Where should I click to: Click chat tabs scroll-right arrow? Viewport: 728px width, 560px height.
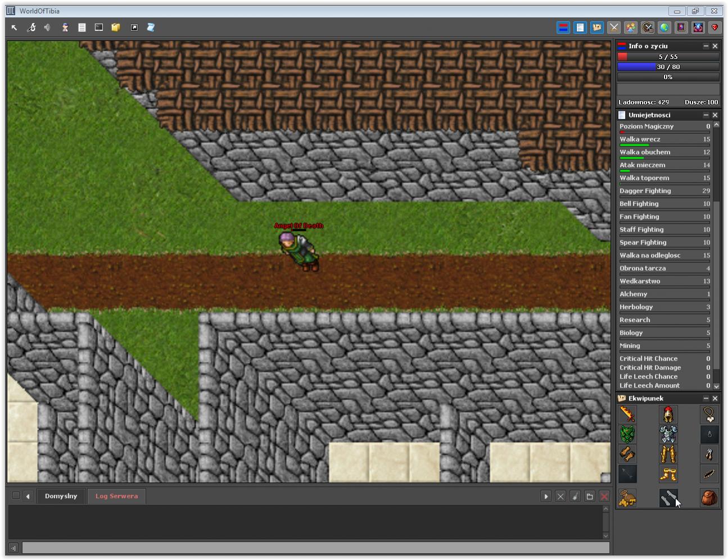546,496
